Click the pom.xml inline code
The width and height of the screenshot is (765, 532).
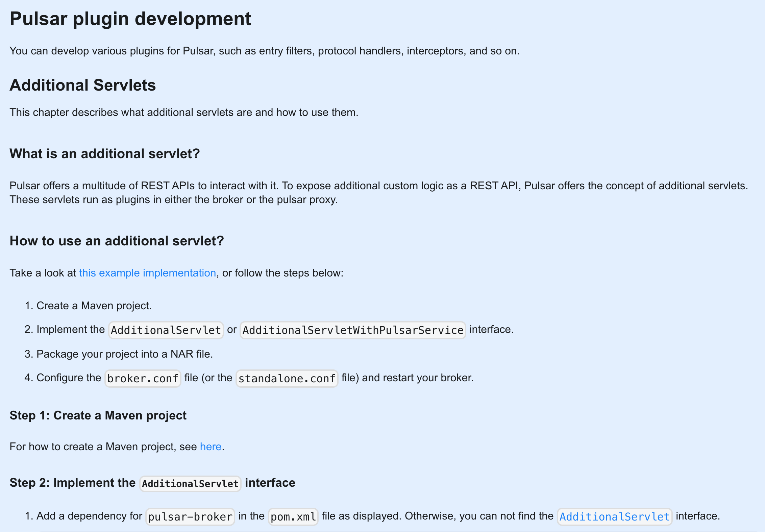[x=293, y=516]
